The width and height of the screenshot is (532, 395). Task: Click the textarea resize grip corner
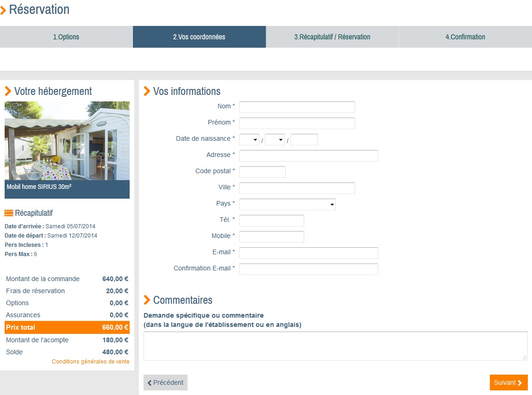coord(525,357)
